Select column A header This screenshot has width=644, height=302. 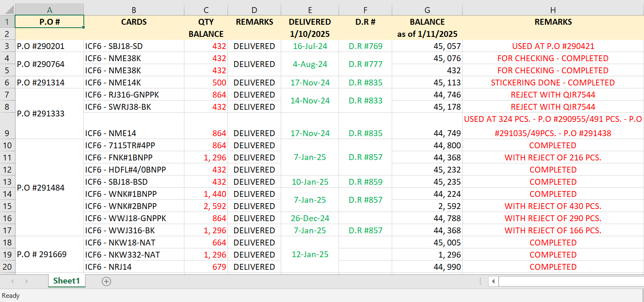pos(49,10)
